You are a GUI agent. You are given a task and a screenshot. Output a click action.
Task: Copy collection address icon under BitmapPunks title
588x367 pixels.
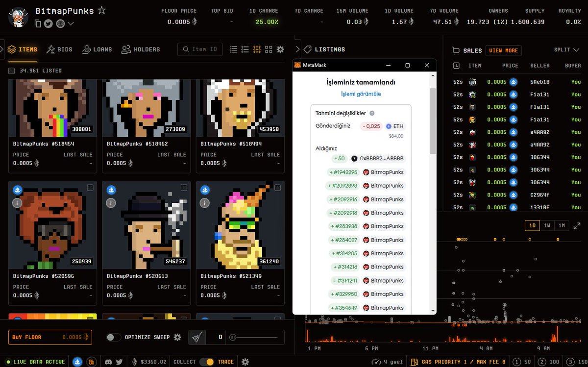click(x=38, y=23)
